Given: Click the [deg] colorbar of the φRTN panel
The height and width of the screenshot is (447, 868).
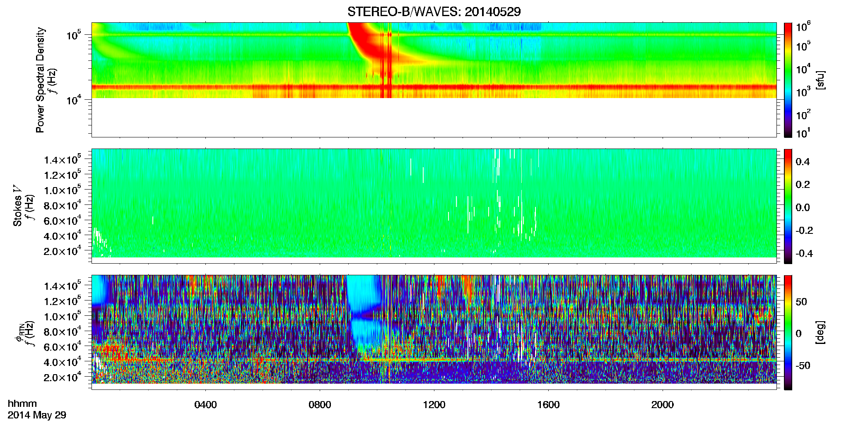Looking at the screenshot, I should point(788,332).
